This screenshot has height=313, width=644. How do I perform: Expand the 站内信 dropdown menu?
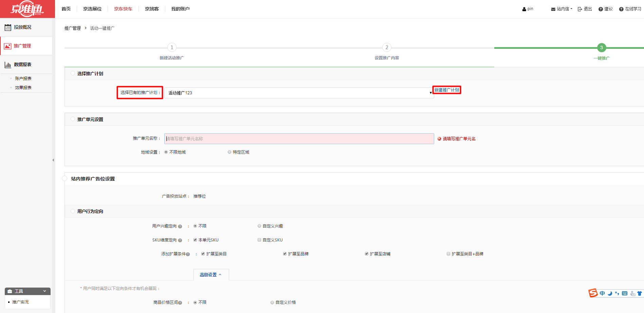(x=562, y=9)
